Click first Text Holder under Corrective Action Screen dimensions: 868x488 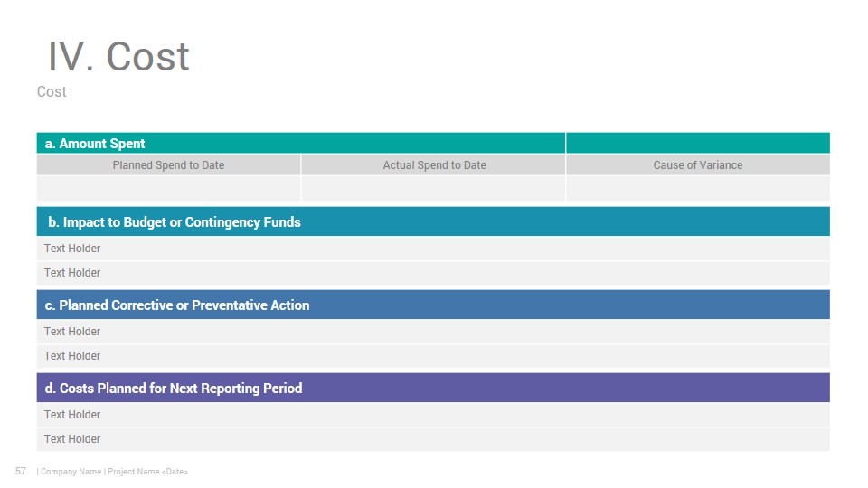(433, 332)
